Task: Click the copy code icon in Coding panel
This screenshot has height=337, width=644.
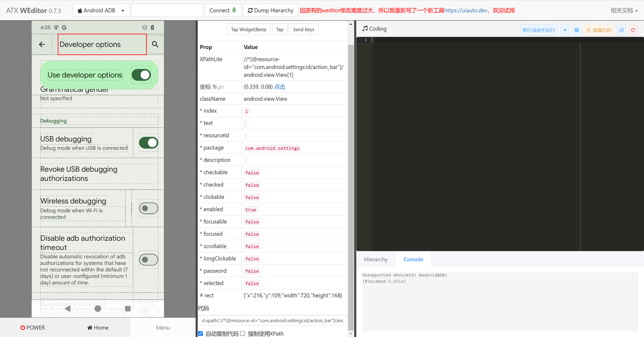Action: 621,30
